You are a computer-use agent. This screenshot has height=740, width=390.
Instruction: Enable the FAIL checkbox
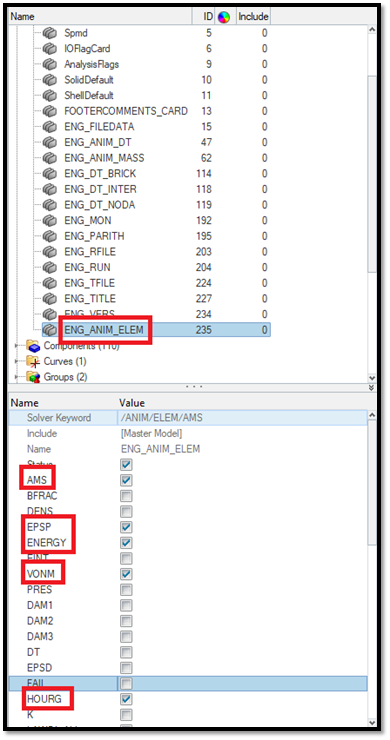[x=126, y=683]
